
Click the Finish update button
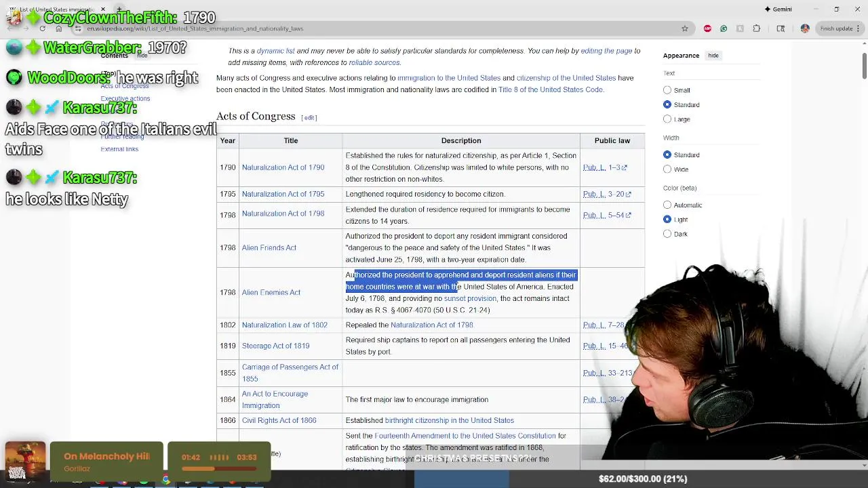(836, 28)
